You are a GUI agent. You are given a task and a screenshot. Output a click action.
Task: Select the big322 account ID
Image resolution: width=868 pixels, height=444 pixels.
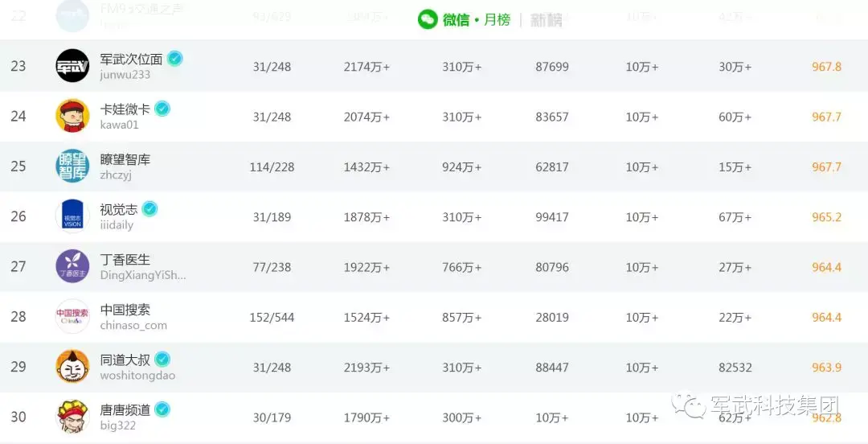[118, 425]
